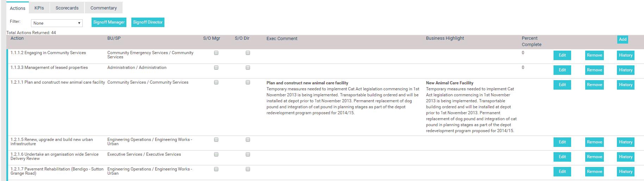Remove the Management of leased properties action
This screenshot has height=181, width=644.
[x=594, y=70]
